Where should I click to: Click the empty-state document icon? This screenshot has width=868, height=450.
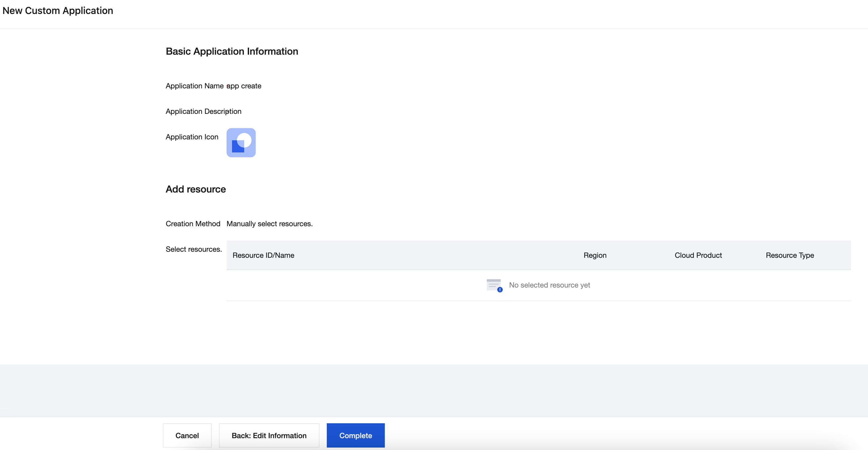494,285
